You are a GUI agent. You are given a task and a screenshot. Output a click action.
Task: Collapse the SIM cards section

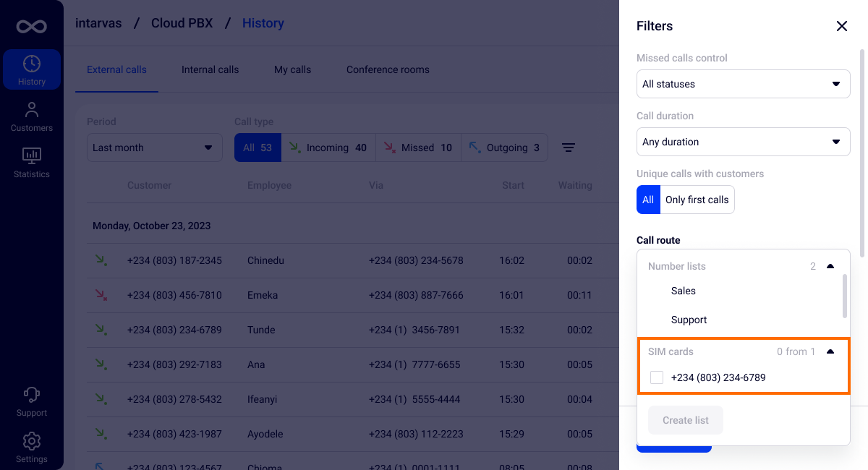click(830, 351)
